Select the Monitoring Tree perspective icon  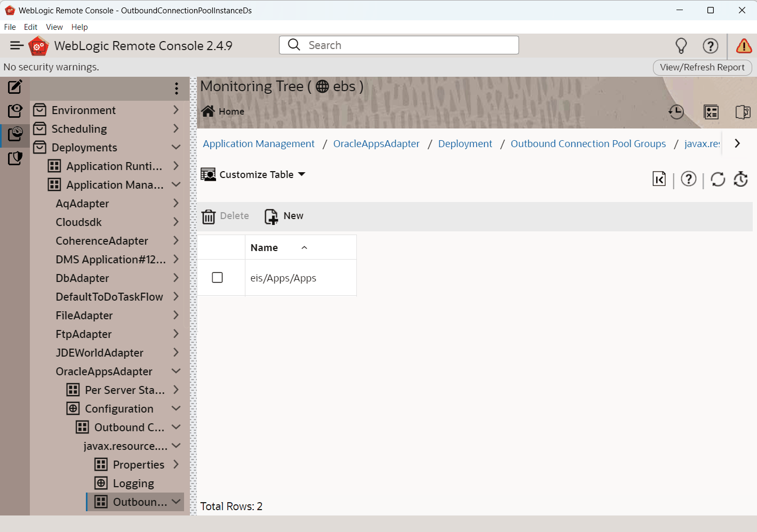tap(15, 134)
